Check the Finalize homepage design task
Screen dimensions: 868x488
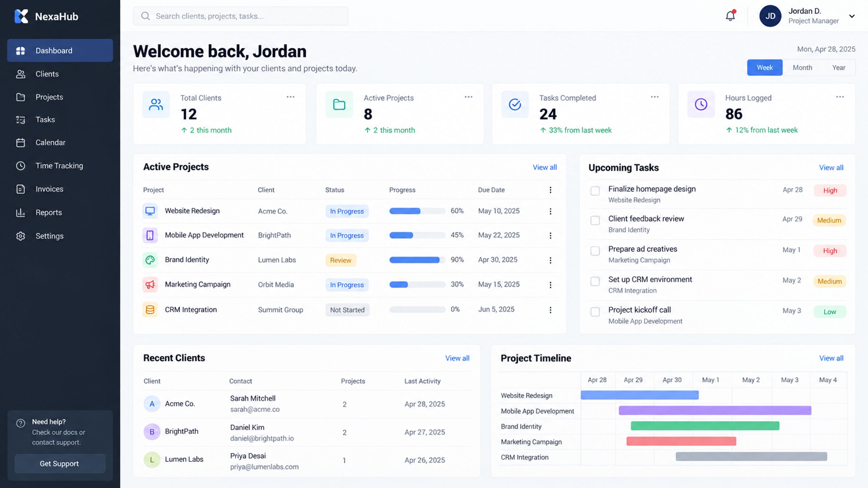tap(595, 191)
